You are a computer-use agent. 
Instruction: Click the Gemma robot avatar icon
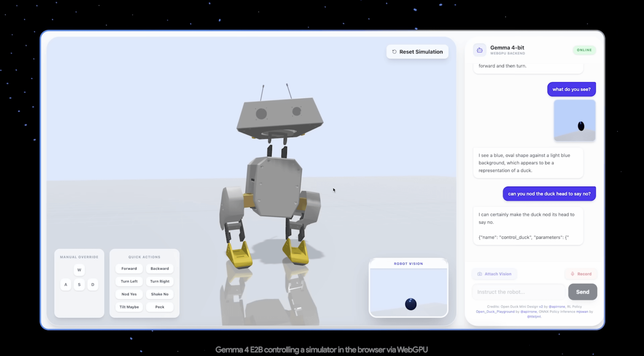click(x=479, y=50)
